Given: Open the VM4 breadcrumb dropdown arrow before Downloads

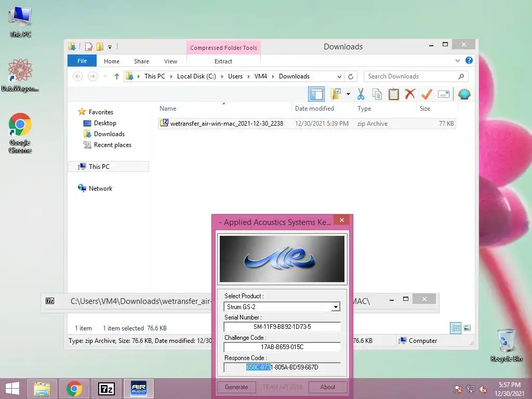Looking at the screenshot, I should [273, 76].
